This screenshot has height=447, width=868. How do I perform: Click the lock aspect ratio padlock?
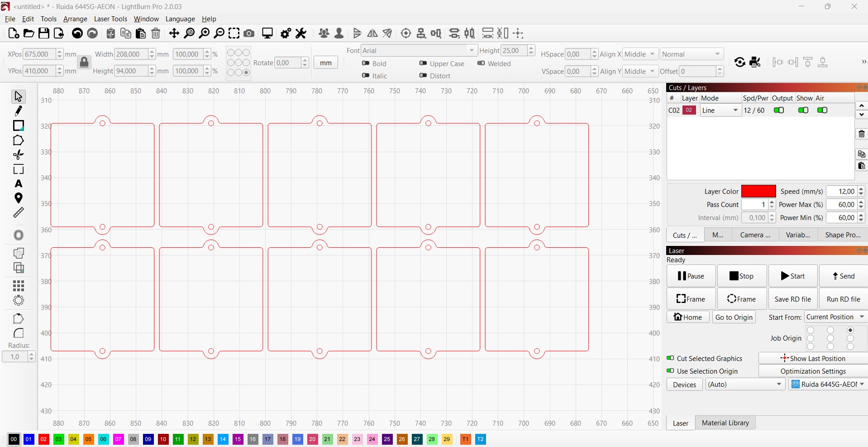point(84,62)
